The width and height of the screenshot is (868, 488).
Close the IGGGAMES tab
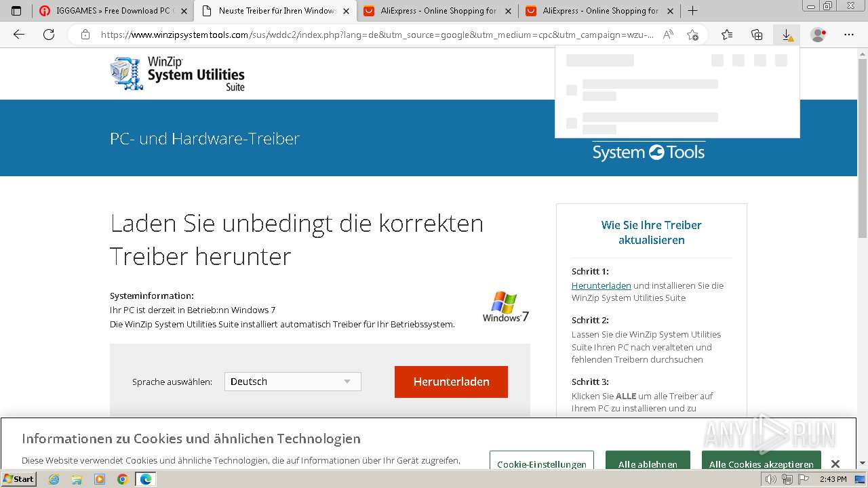184,11
